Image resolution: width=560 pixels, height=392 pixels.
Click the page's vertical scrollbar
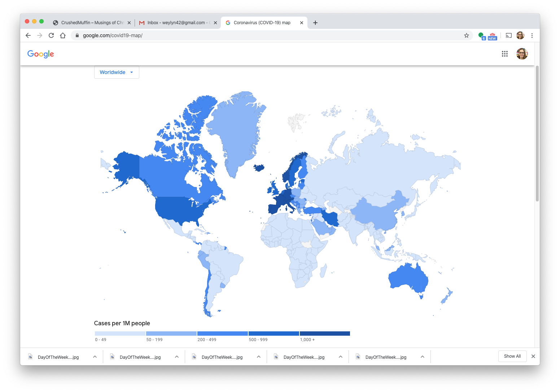537,134
